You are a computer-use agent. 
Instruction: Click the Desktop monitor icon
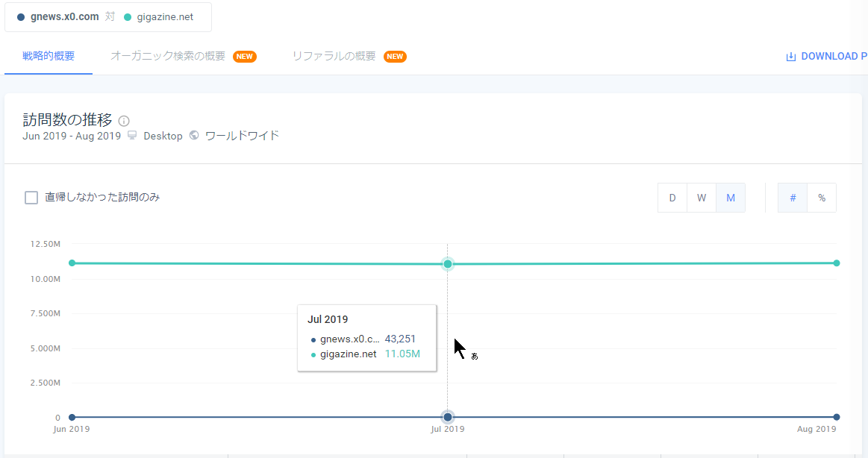click(132, 136)
